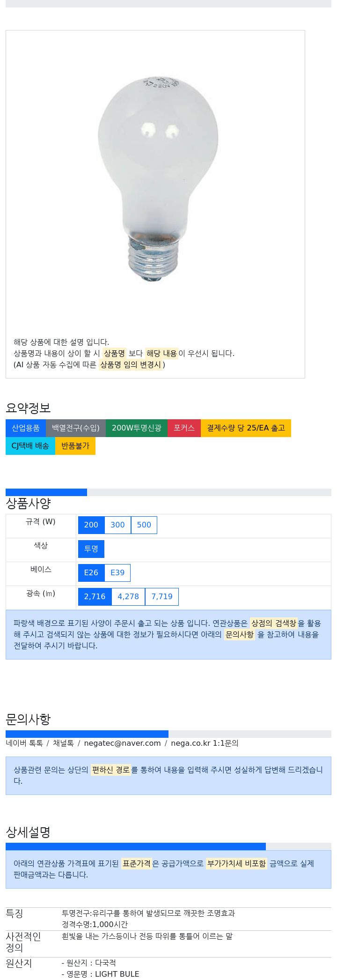Open the 네이버 톡톡 inquiry link
337x980 pixels.
tap(24, 743)
